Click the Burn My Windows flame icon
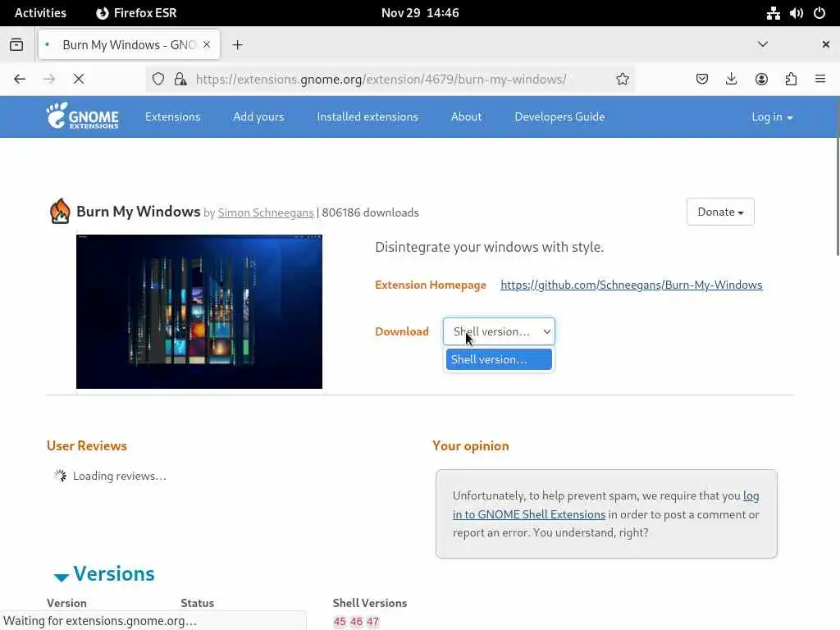The width and height of the screenshot is (840, 630). pos(60,211)
